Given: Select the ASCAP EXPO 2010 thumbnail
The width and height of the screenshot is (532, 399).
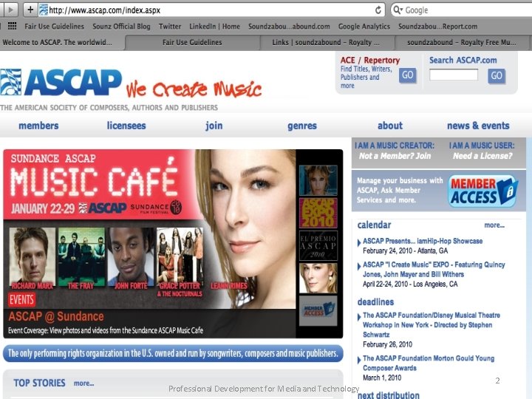Looking at the screenshot, I should coord(318,213).
